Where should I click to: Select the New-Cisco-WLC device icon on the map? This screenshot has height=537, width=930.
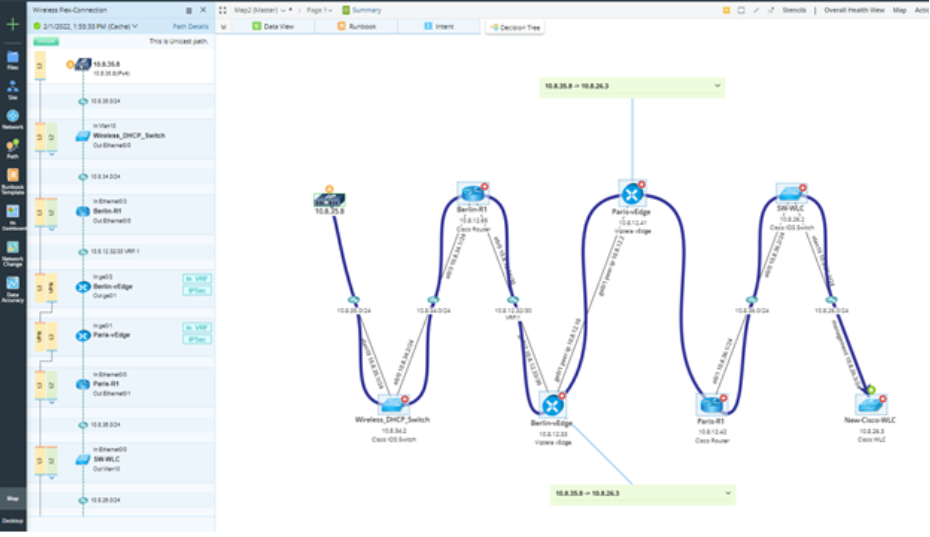coord(868,402)
